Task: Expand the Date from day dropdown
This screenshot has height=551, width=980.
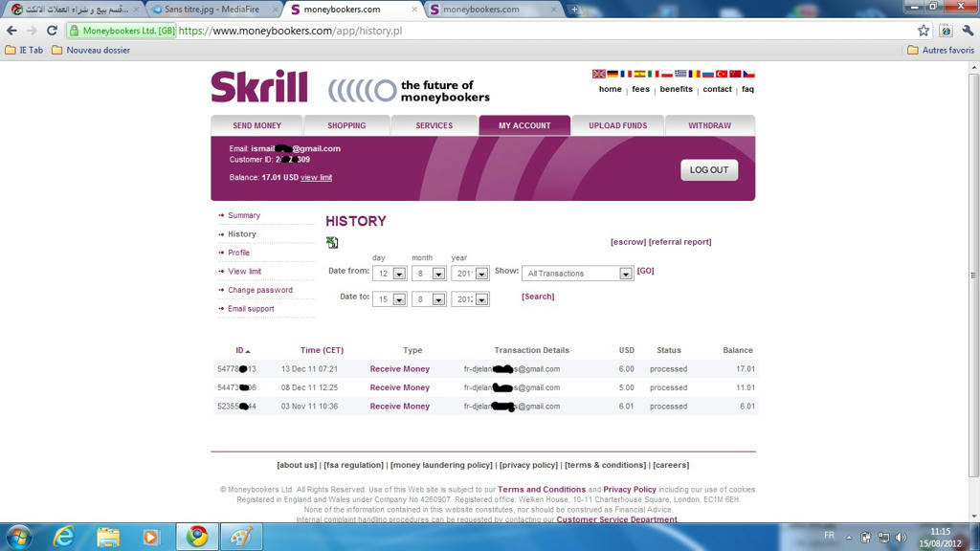Action: pyautogui.click(x=399, y=274)
